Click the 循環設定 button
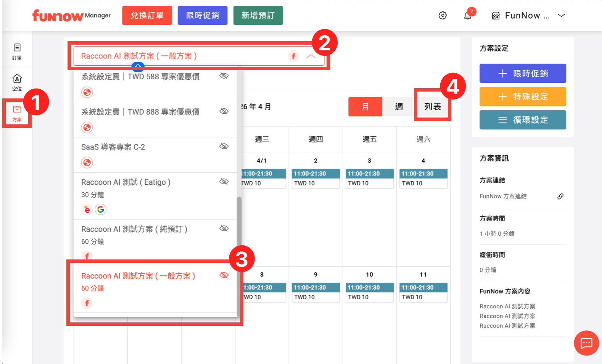 click(x=523, y=120)
